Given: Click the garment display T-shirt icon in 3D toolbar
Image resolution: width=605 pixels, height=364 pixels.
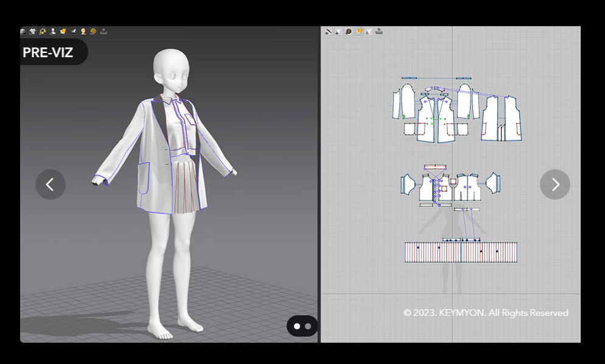Looking at the screenshot, I should [x=33, y=31].
